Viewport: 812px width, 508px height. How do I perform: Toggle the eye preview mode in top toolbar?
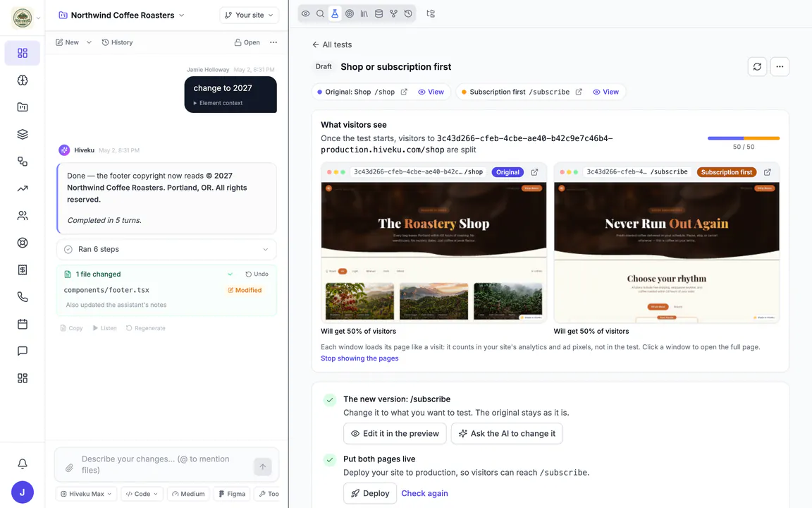305,14
